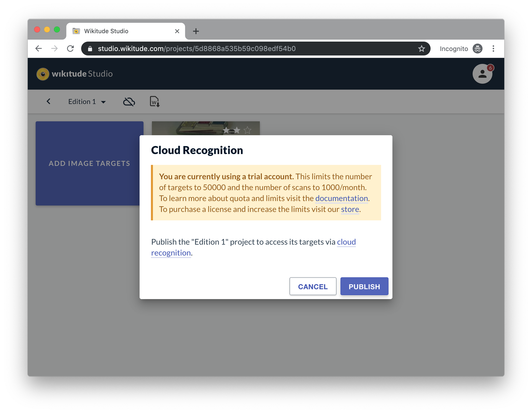Close the Wikitude Studio tab
Screen dimensions: 532x413
click(177, 31)
